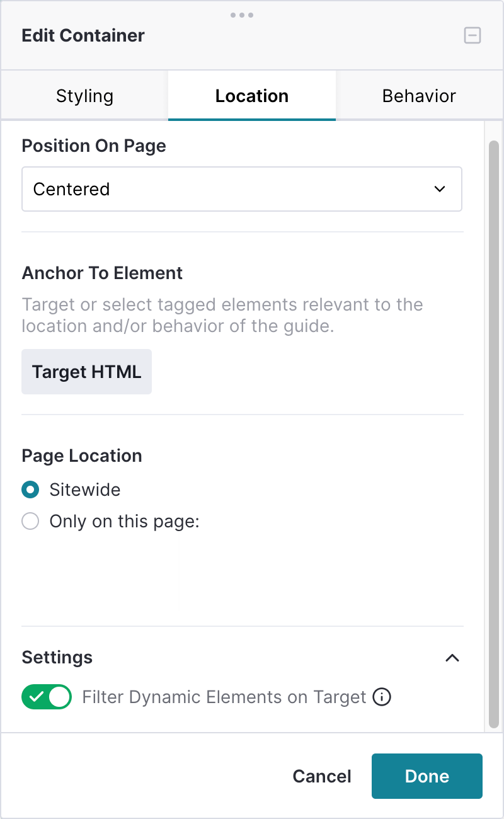The image size is (504, 819).
Task: Click the Filter Dynamic Elements on Target label
Action: tap(224, 697)
